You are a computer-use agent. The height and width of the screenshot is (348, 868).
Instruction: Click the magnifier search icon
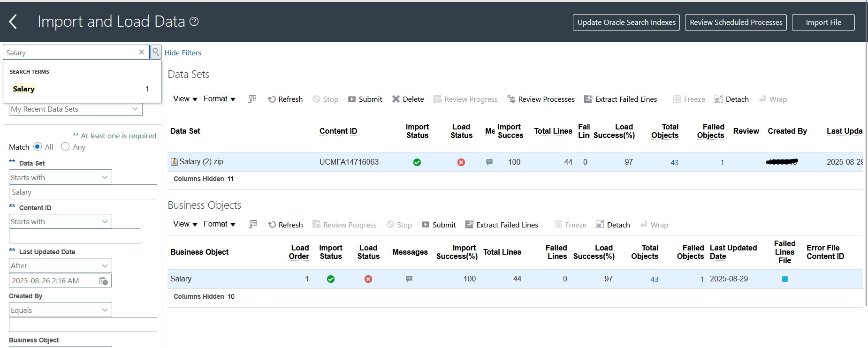click(156, 52)
